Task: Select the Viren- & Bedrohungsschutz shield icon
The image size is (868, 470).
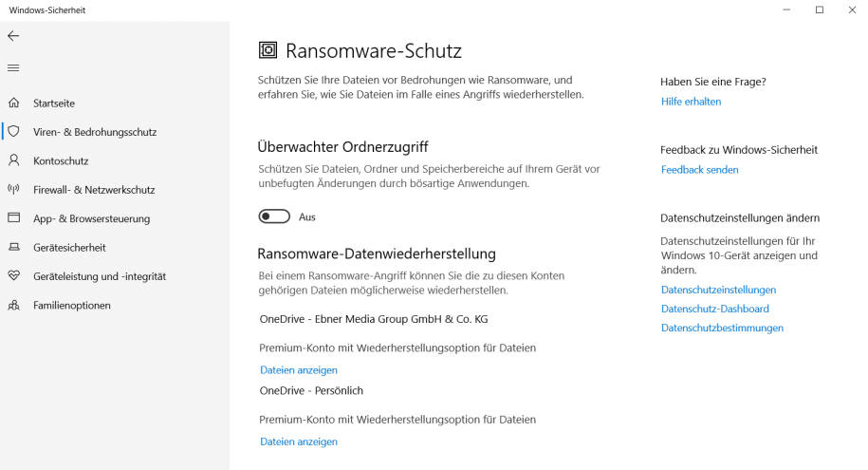Action: [x=14, y=131]
